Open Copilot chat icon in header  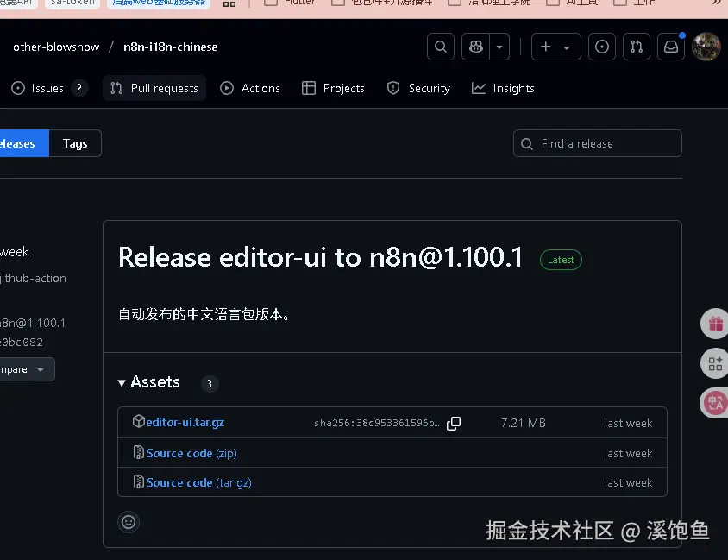coord(476,47)
